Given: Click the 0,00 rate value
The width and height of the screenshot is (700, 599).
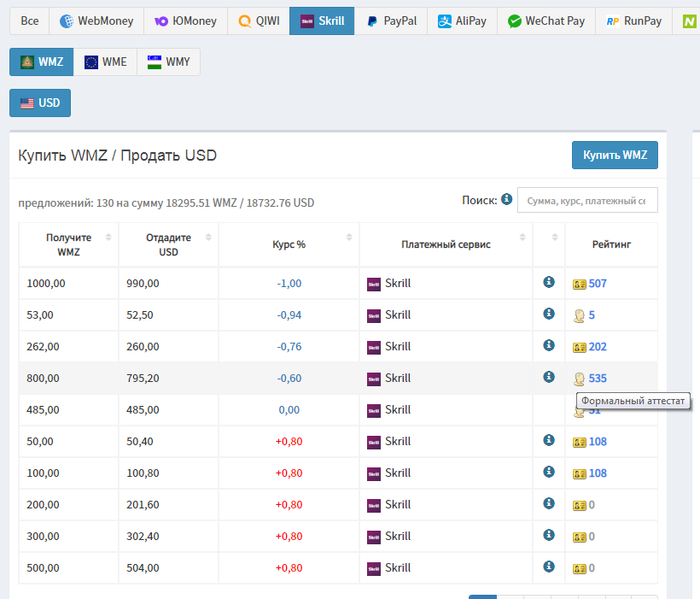Looking at the screenshot, I should [x=289, y=410].
